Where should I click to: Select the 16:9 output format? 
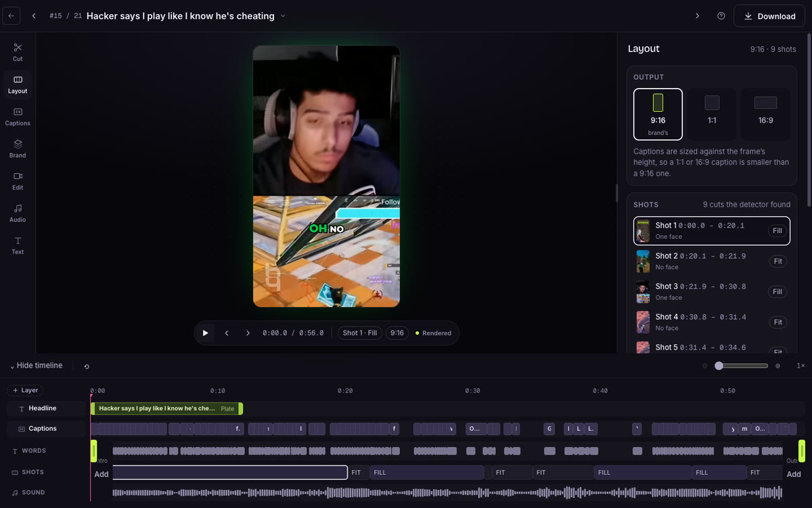(765, 114)
